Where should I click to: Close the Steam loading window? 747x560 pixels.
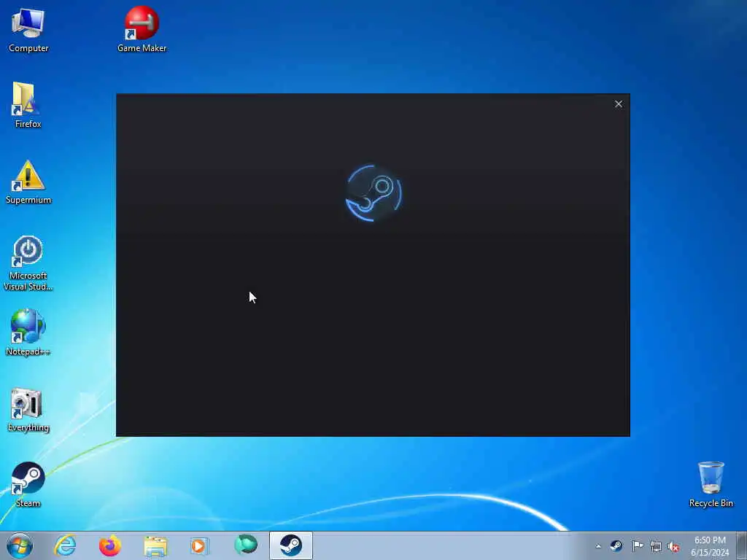(619, 104)
